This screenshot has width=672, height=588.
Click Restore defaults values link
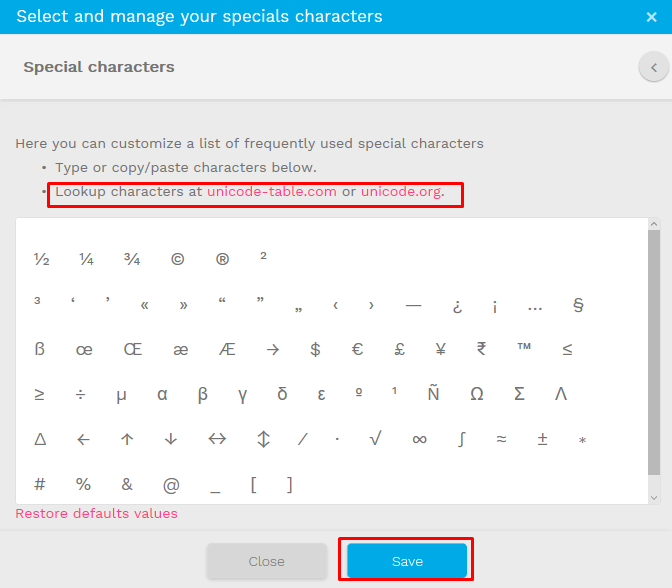coord(96,513)
